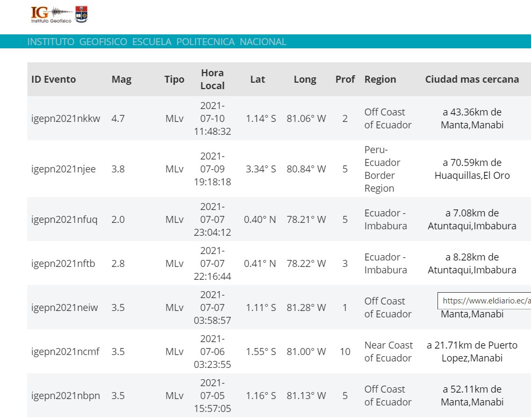Click the Ciudad mas cercana column header
The image size is (531, 420).
coord(472,79)
